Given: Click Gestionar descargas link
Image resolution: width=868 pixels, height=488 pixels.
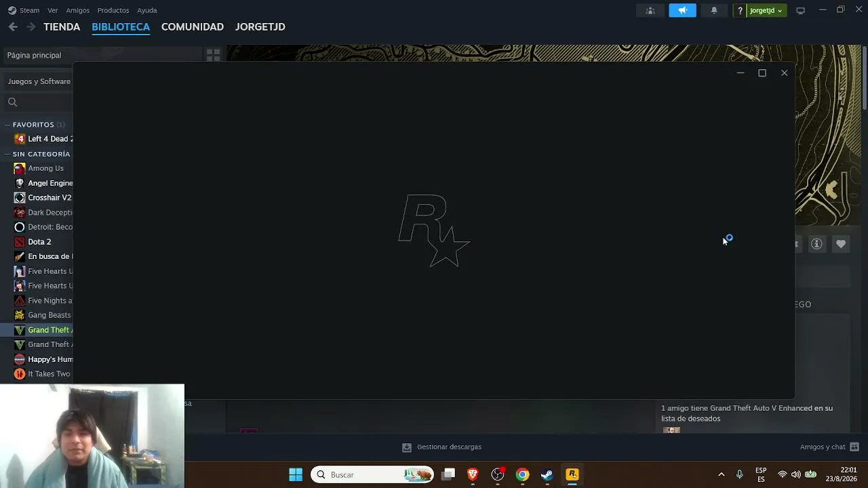Looking at the screenshot, I should (449, 447).
